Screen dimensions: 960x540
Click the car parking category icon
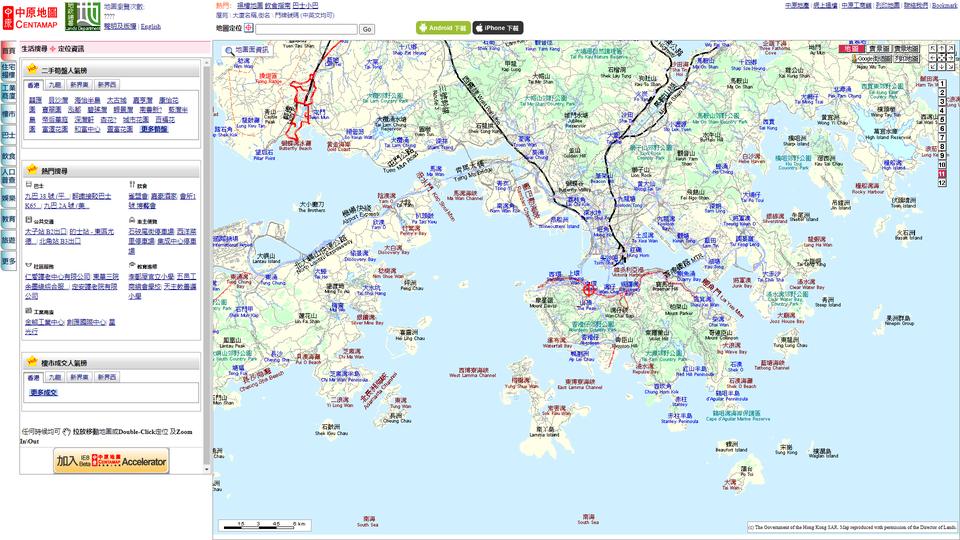pos(132,220)
